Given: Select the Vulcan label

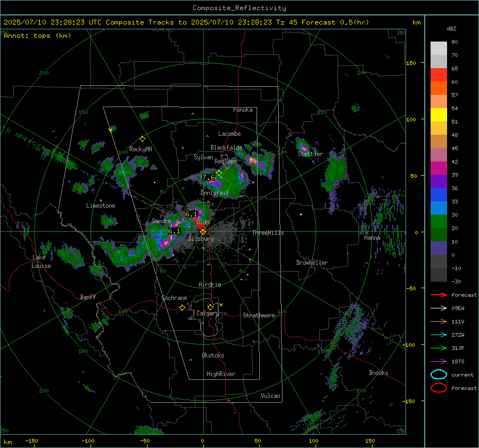Looking at the screenshot, I should (270, 396).
